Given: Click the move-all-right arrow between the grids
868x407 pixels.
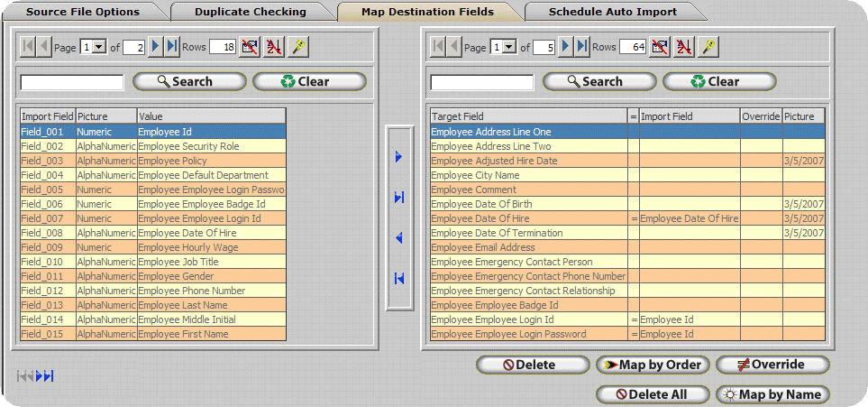Looking at the screenshot, I should (x=398, y=198).
